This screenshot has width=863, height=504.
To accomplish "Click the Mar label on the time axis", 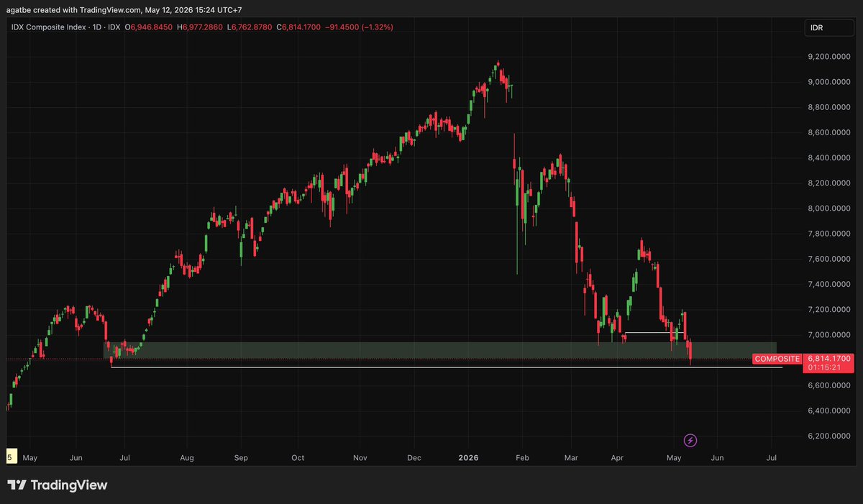I will 572,457.
